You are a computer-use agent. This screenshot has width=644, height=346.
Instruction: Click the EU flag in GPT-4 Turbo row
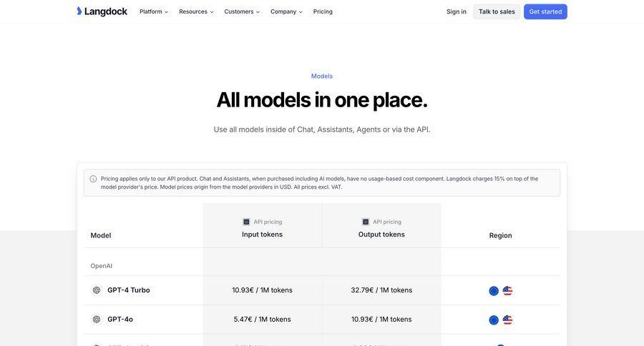pos(494,291)
